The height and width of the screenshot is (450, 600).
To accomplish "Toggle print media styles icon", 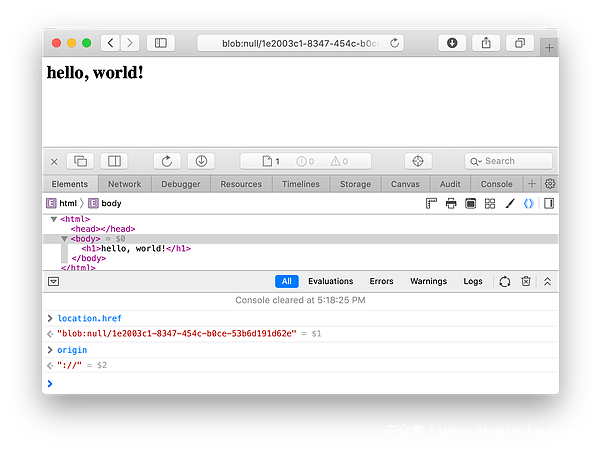I will (x=451, y=204).
